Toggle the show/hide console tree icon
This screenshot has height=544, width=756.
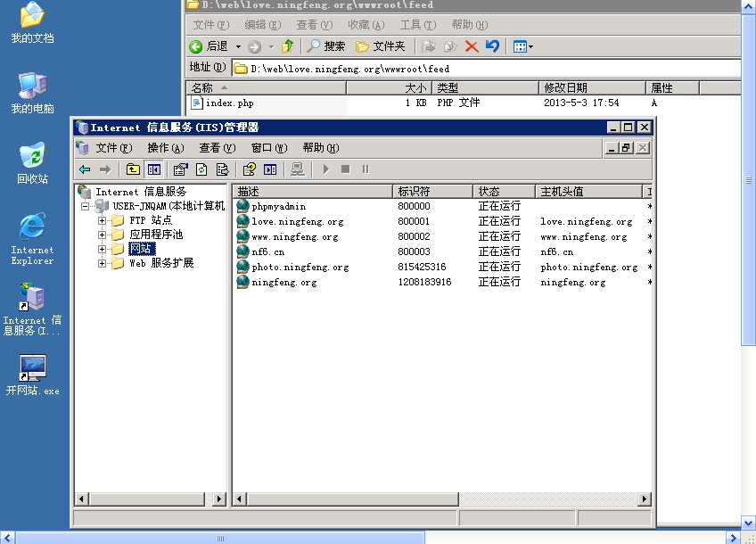[x=154, y=169]
